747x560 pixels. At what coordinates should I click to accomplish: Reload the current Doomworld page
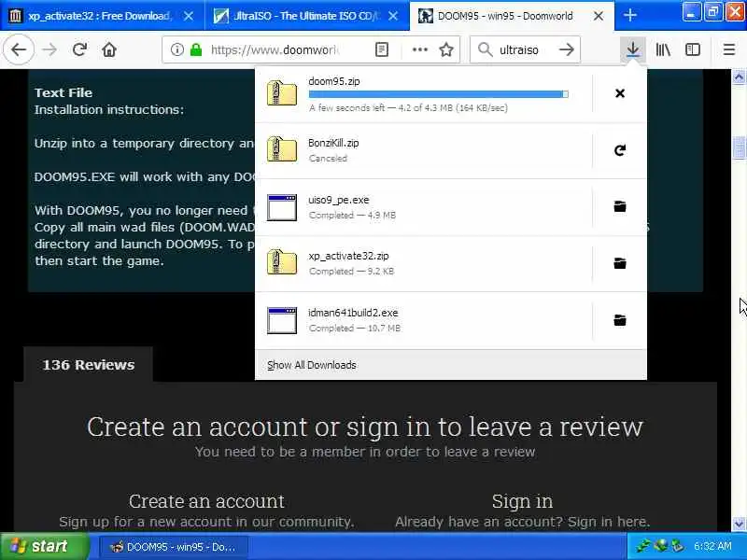point(79,49)
